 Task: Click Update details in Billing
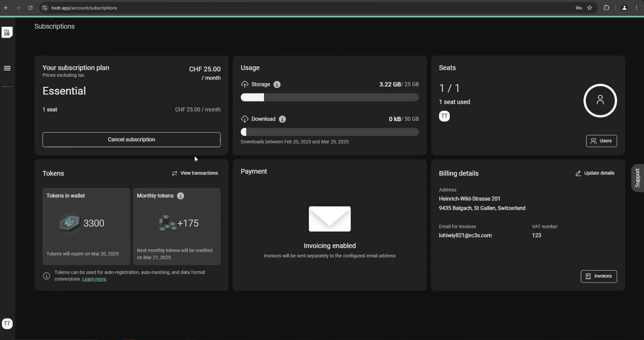pos(595,173)
